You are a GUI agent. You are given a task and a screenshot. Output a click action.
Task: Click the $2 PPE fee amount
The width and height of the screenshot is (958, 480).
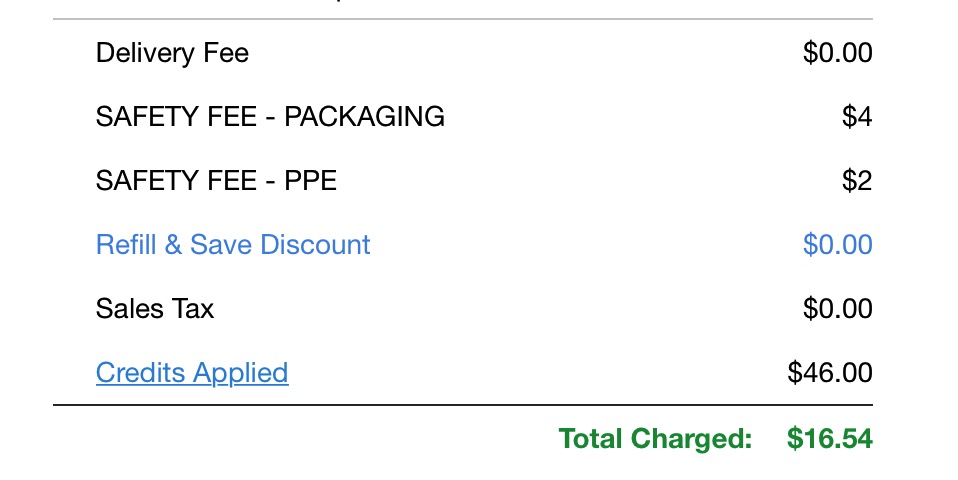(857, 181)
